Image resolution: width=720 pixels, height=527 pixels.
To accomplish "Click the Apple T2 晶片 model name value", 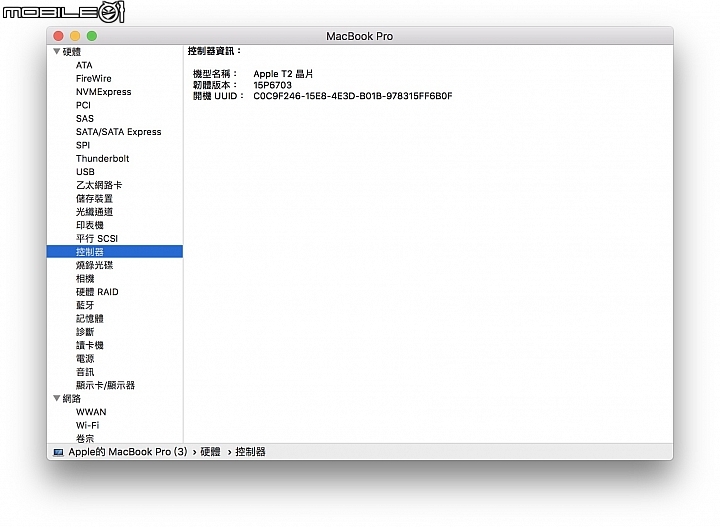I will click(283, 73).
